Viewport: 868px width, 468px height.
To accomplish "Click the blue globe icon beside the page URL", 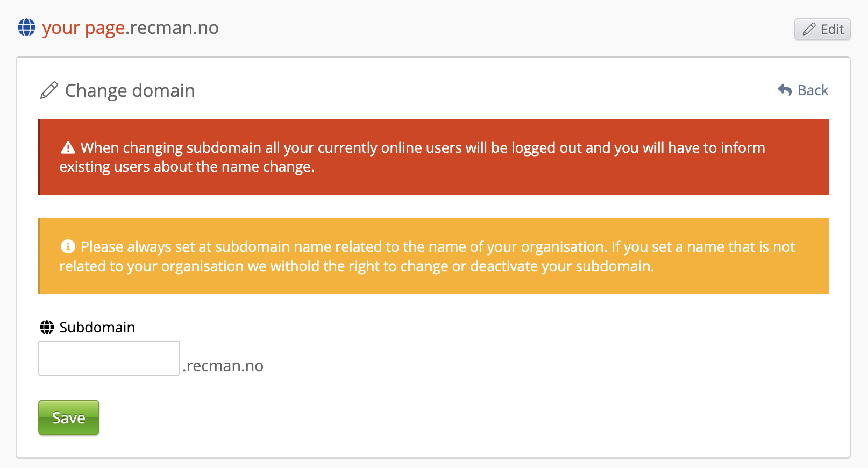I will point(26,27).
